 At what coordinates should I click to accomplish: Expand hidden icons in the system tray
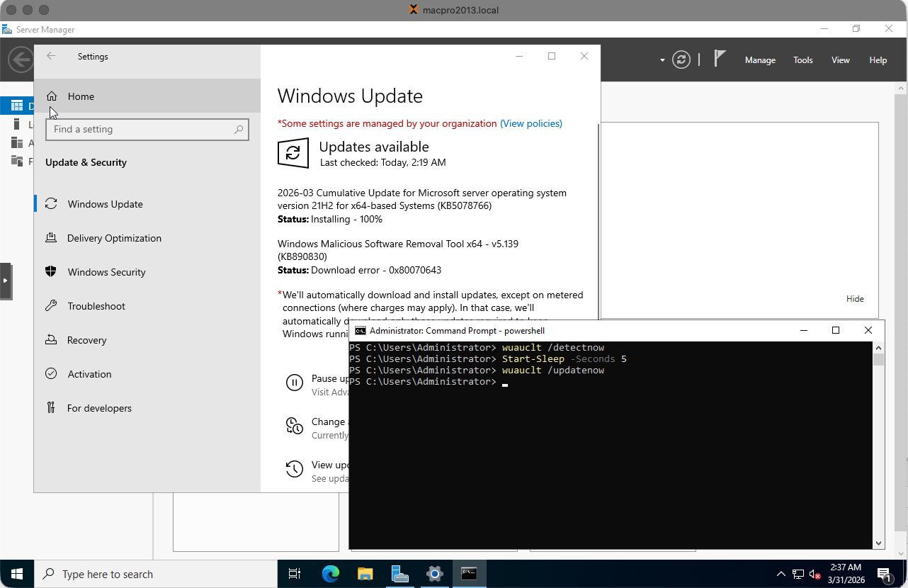tap(780, 574)
